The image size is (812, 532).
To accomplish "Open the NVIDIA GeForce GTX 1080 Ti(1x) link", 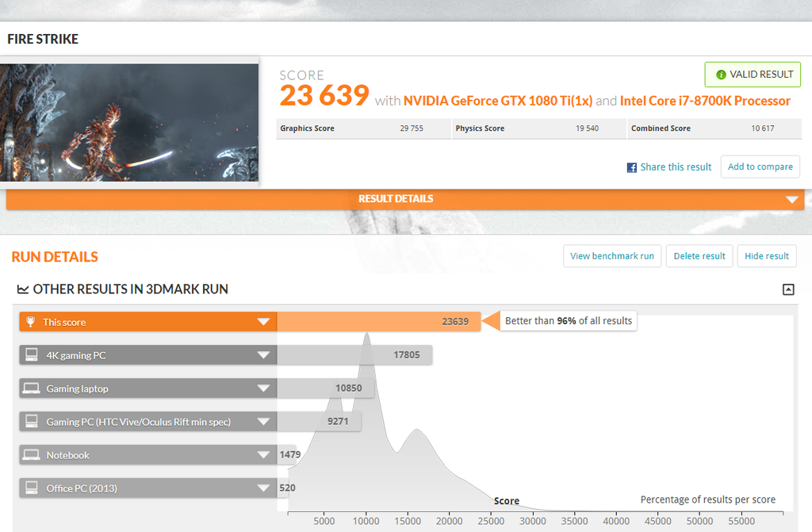I will point(498,101).
